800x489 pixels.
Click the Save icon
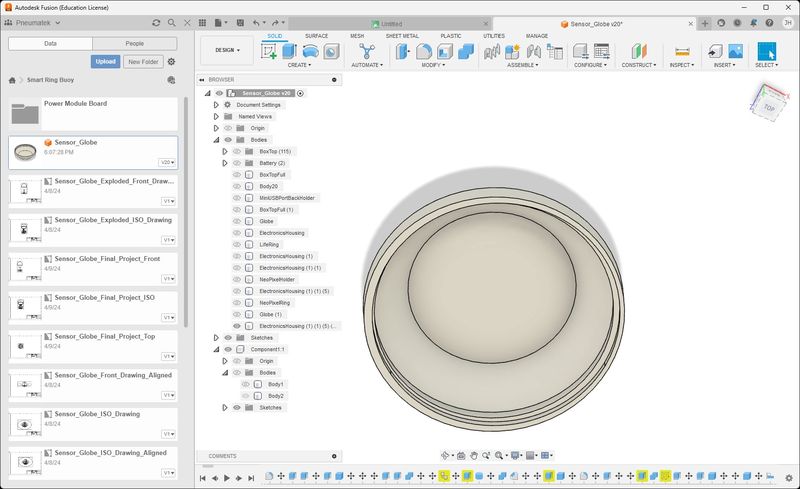240,23
